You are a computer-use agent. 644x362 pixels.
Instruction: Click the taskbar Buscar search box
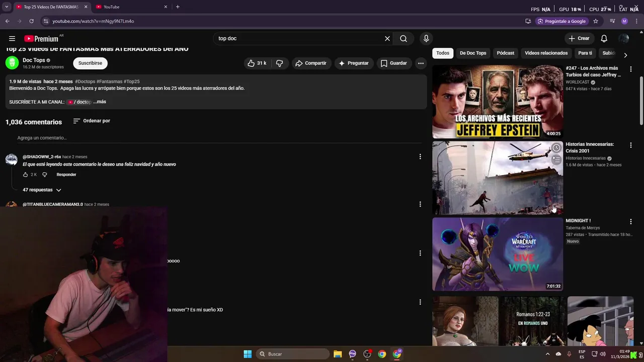pyautogui.click(x=293, y=354)
